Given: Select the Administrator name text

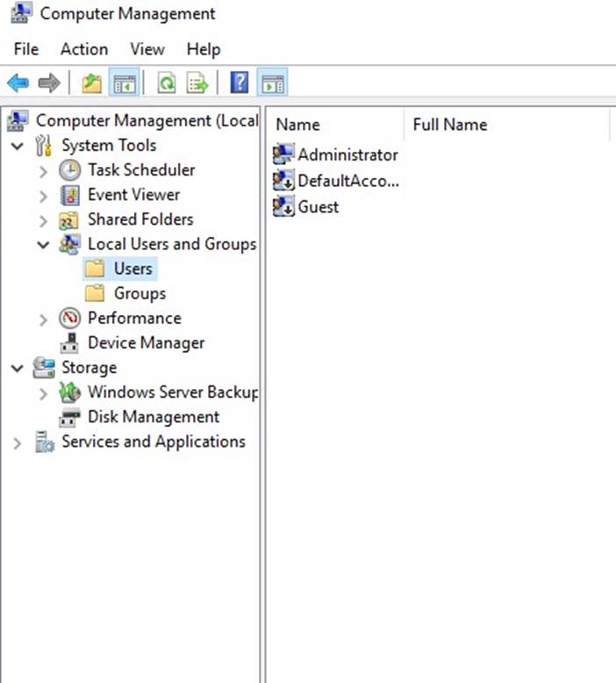Looking at the screenshot, I should coord(347,155).
